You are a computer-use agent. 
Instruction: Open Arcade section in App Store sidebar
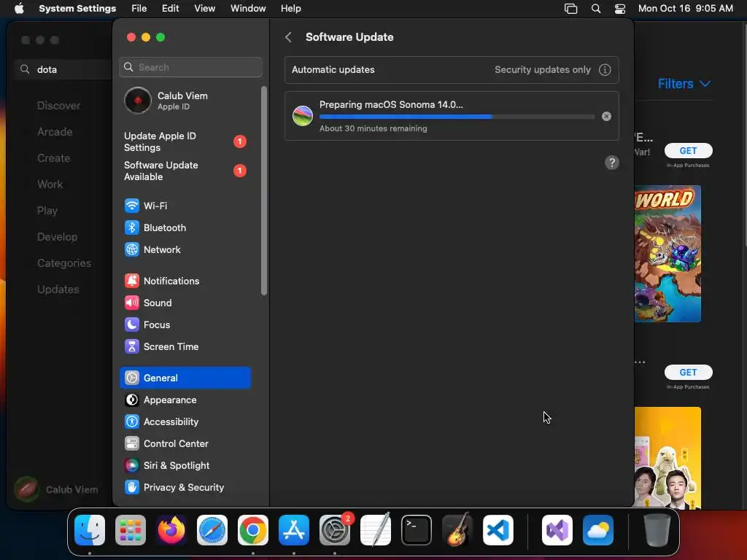point(55,132)
